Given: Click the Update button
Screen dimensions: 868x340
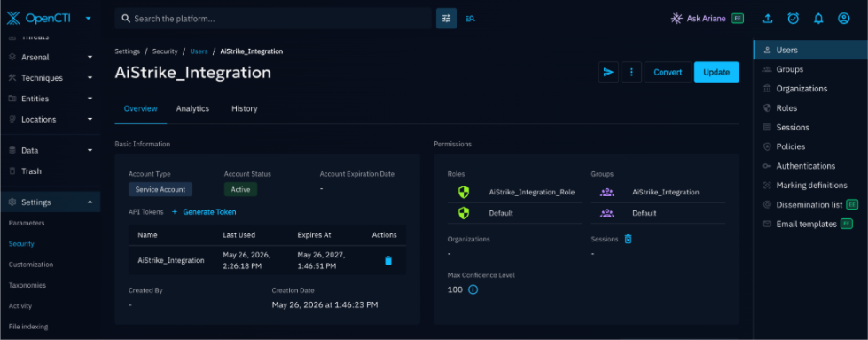Looking at the screenshot, I should 716,72.
